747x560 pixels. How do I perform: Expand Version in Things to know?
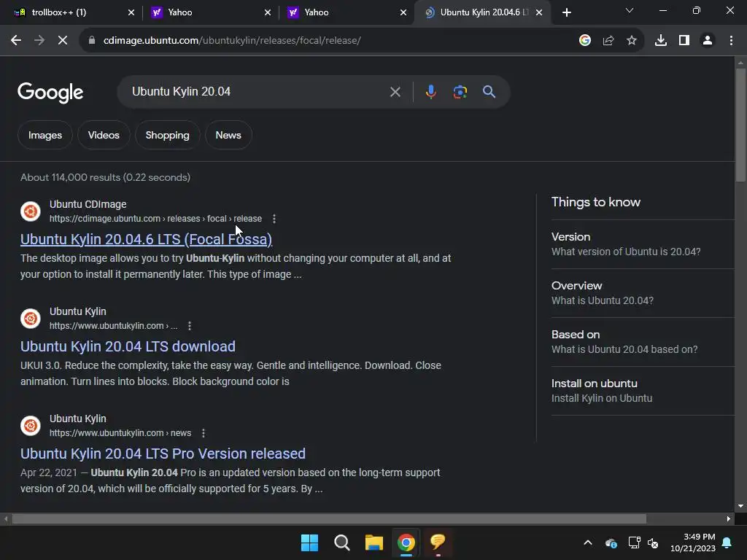(x=643, y=244)
